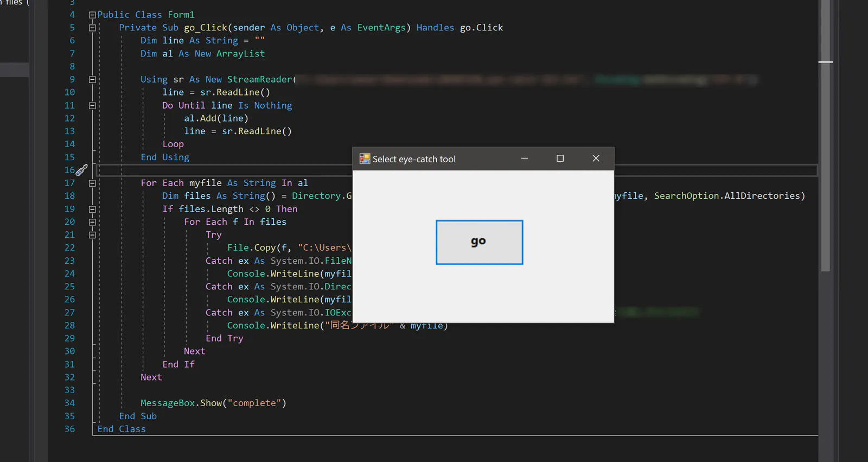The width and height of the screenshot is (868, 462).
Task: Click Dim al As New ArrayList line
Action: 202,54
